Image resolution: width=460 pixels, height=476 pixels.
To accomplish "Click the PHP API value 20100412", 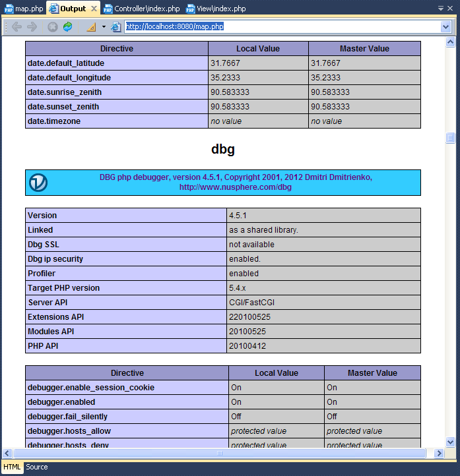I will 247,346.
